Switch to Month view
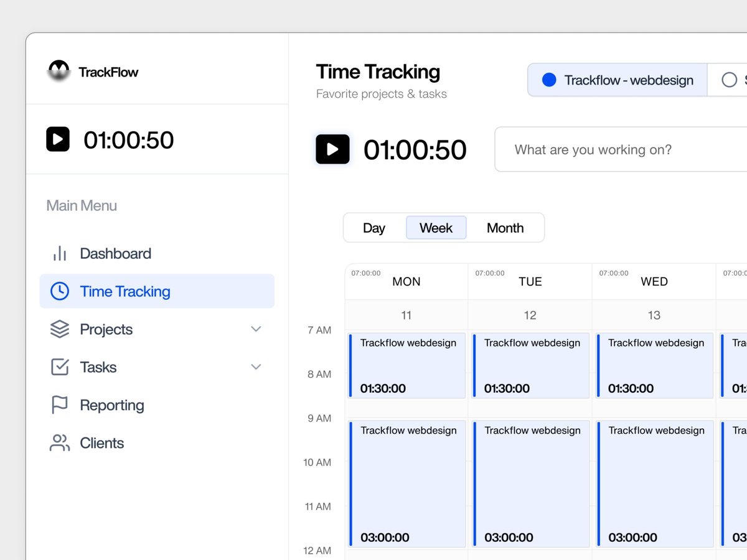Screen dimensions: 747x560 pyautogui.click(x=505, y=228)
